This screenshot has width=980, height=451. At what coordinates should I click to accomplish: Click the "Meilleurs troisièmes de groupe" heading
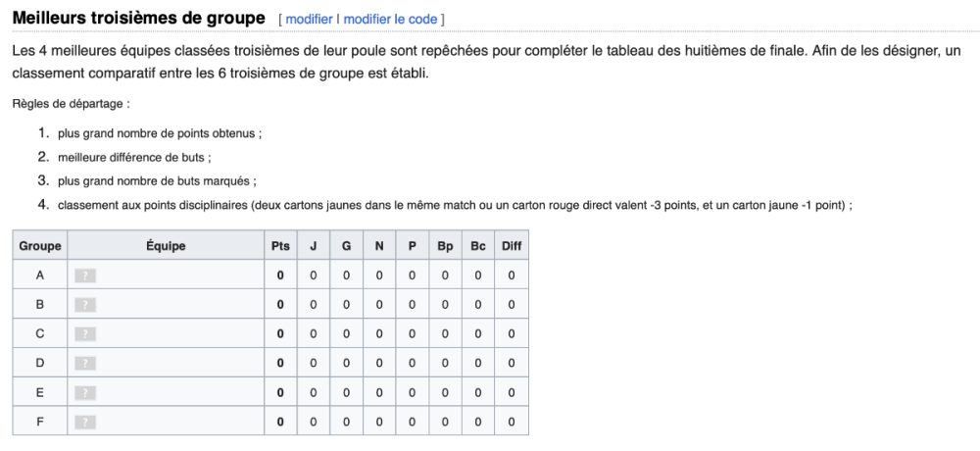pyautogui.click(x=138, y=19)
